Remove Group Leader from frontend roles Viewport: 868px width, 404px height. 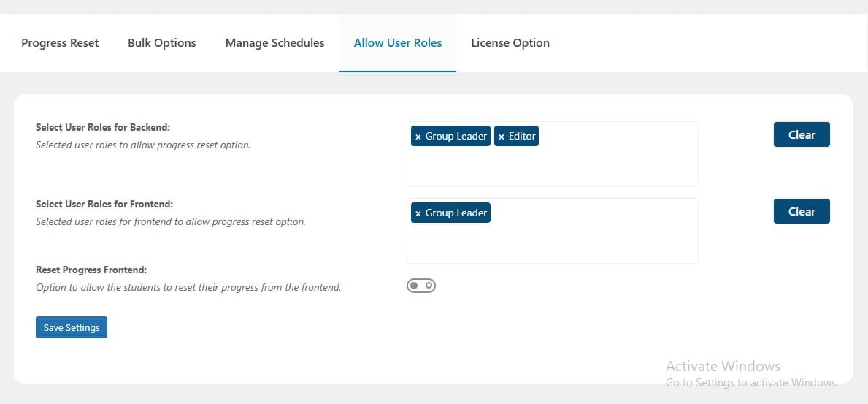[x=418, y=213]
